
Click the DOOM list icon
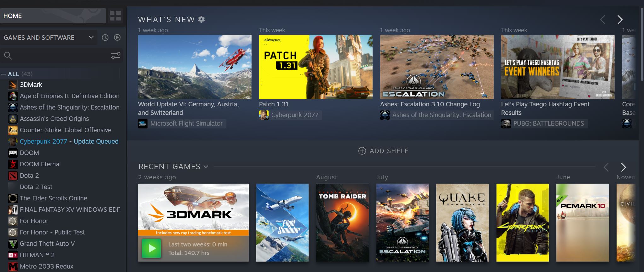point(13,153)
